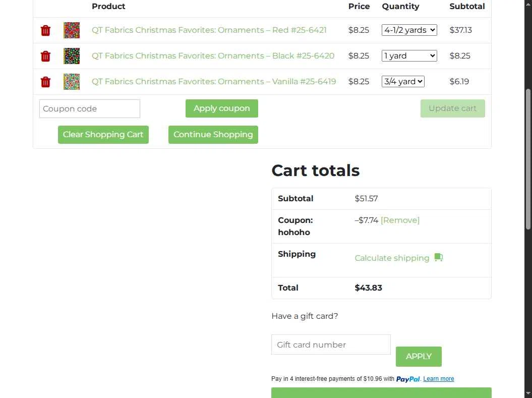Open the 3/4 yard quantity dropdown

pos(403,81)
